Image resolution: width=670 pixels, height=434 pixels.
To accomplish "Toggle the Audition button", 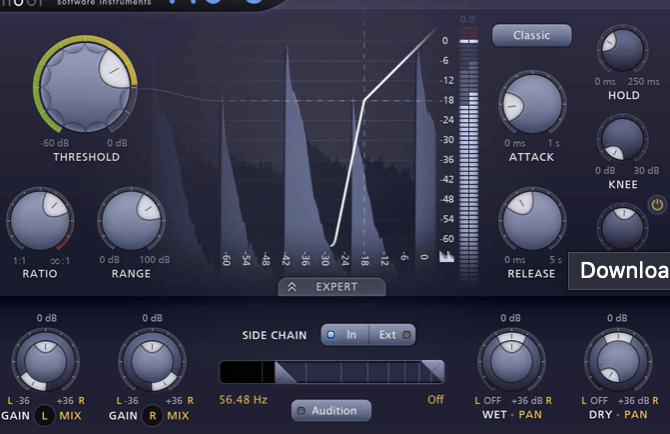I will coord(331,411).
